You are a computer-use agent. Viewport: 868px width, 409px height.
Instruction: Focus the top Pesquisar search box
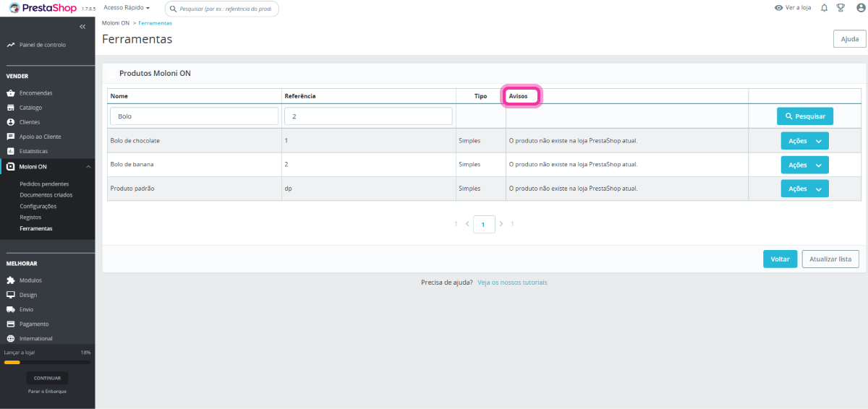221,9
